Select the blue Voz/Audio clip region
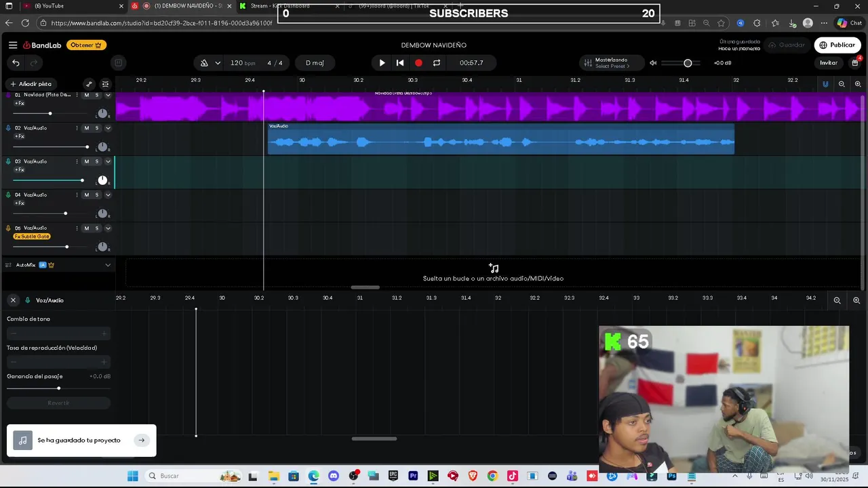This screenshot has height=488, width=868. tap(501, 139)
